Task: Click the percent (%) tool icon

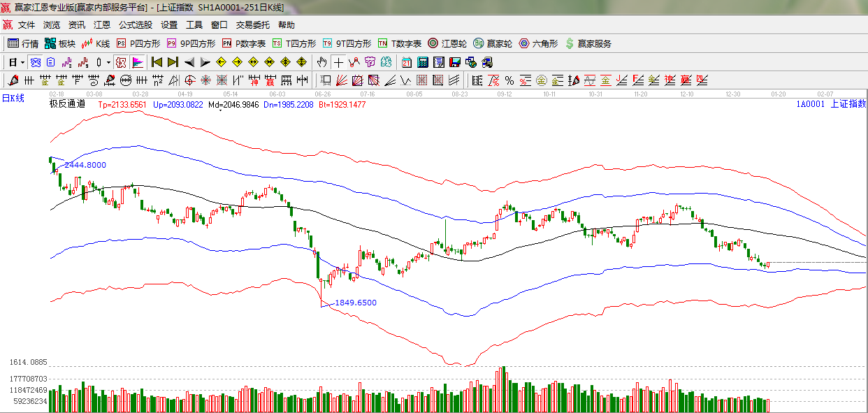Action: [x=509, y=80]
